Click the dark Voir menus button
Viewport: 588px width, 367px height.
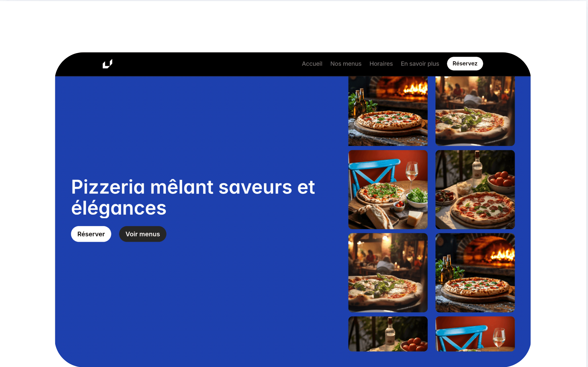point(143,234)
